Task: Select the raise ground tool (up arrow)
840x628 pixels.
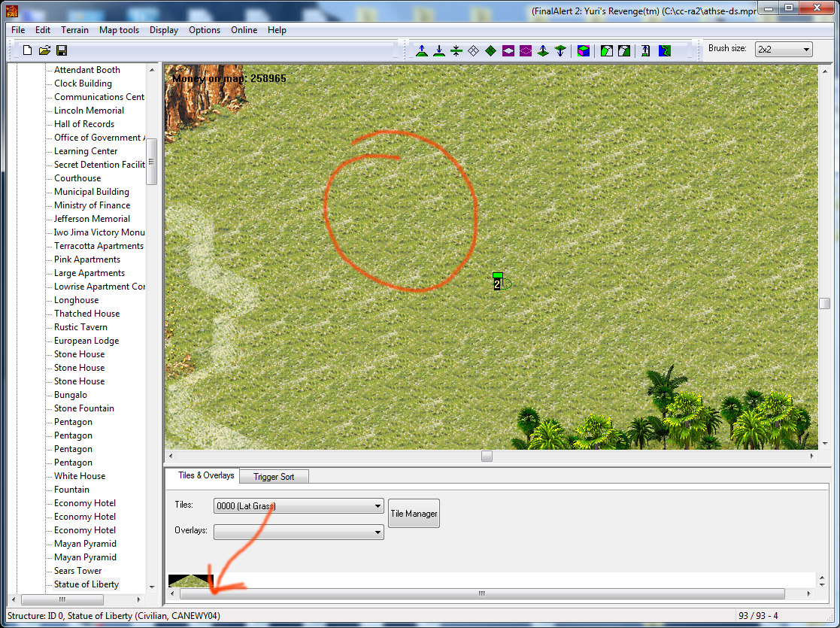Action: (x=422, y=51)
